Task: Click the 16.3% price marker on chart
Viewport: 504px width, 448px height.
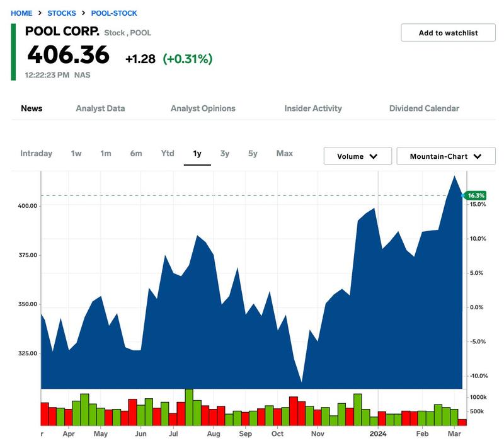Action: tap(476, 195)
